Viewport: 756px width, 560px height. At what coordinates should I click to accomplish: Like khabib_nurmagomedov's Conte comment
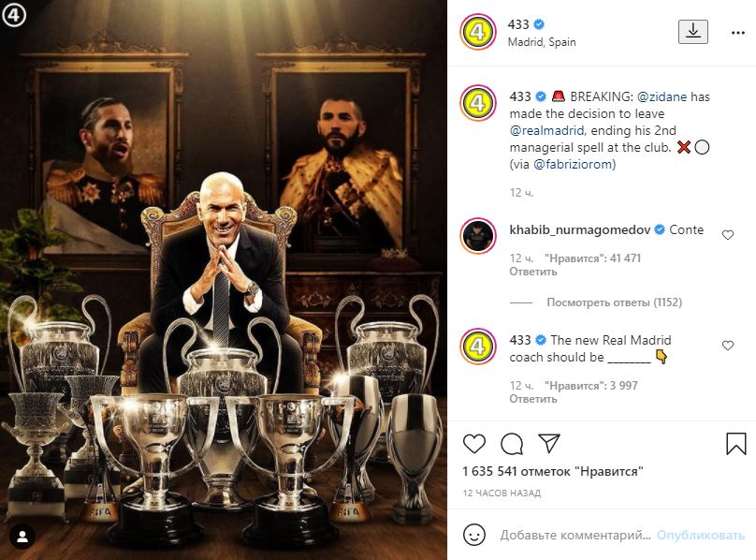tap(728, 235)
